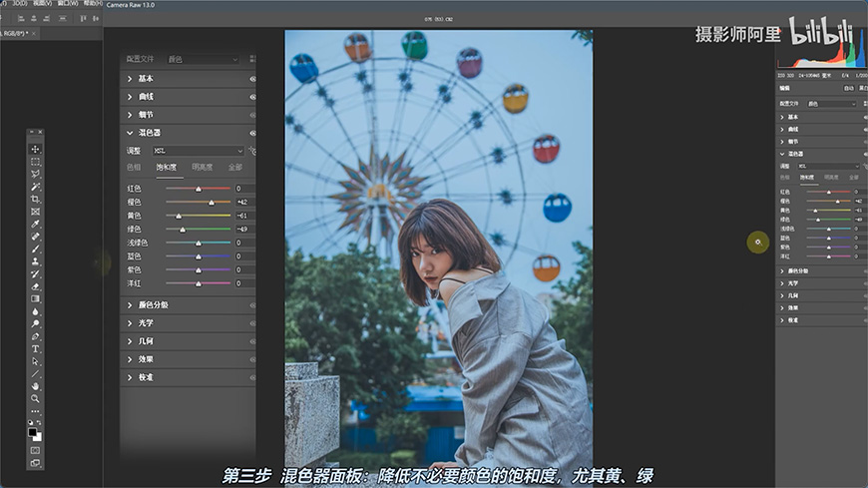868x488 pixels.
Task: Expand the 光学 section in enlarged panel
Action: [x=130, y=323]
